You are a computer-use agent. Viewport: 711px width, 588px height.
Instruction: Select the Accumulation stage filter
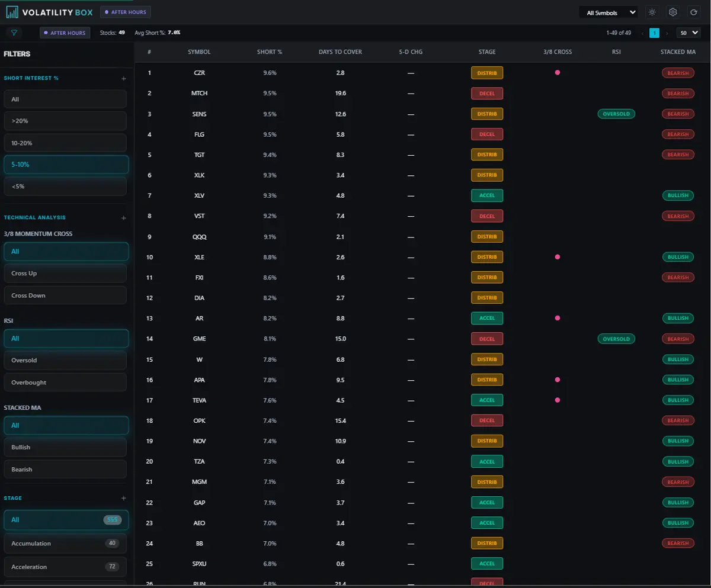pyautogui.click(x=65, y=543)
